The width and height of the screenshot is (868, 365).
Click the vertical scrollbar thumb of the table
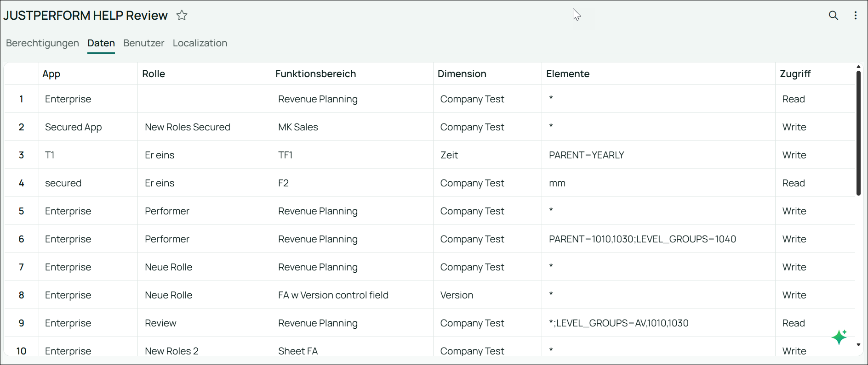[x=858, y=133]
